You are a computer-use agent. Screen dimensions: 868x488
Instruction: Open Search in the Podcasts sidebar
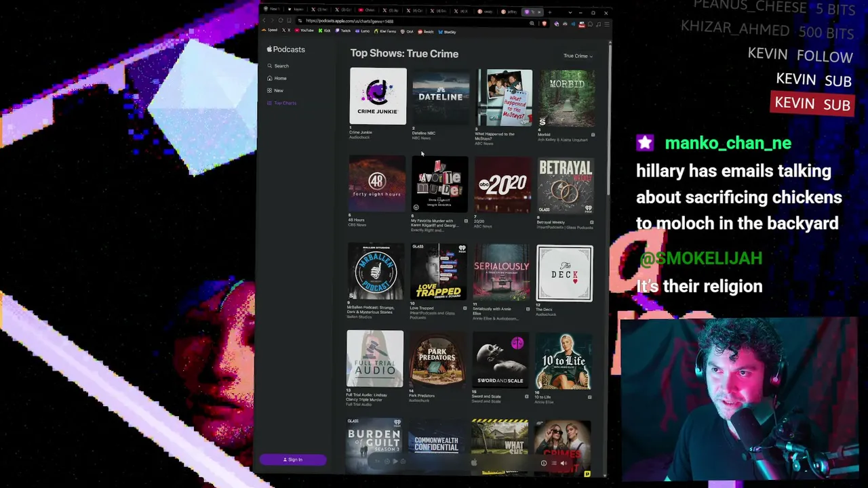[x=278, y=66]
